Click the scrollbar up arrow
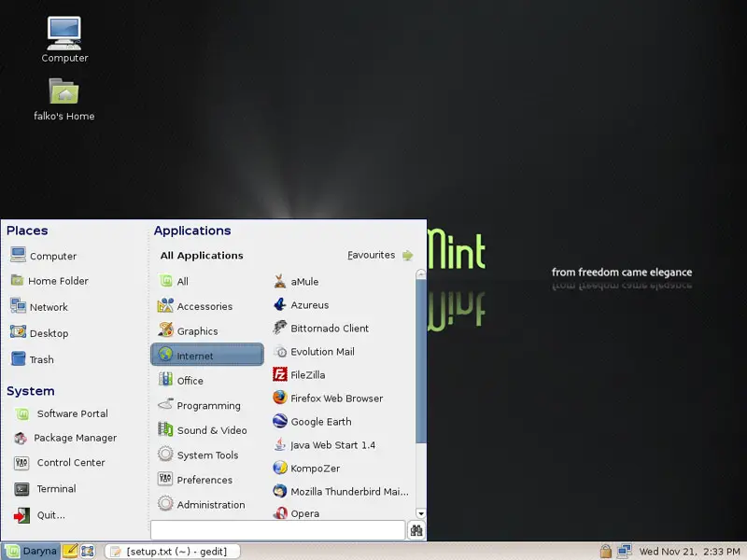The image size is (747, 560). 421,273
